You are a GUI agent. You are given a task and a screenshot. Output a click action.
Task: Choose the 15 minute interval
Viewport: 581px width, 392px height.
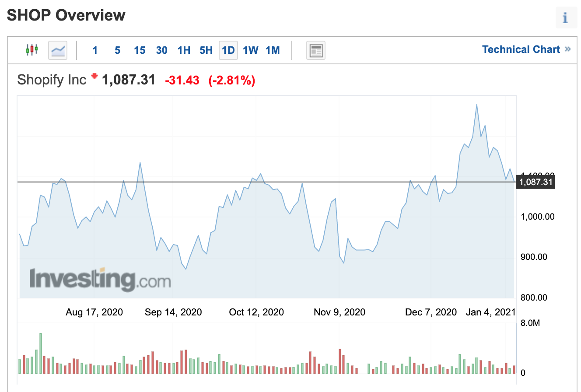(x=140, y=50)
